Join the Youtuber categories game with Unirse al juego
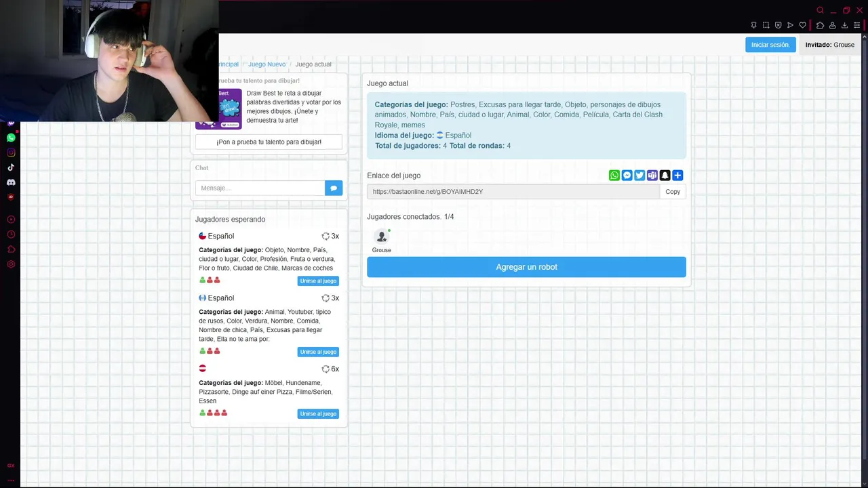 pos(318,352)
